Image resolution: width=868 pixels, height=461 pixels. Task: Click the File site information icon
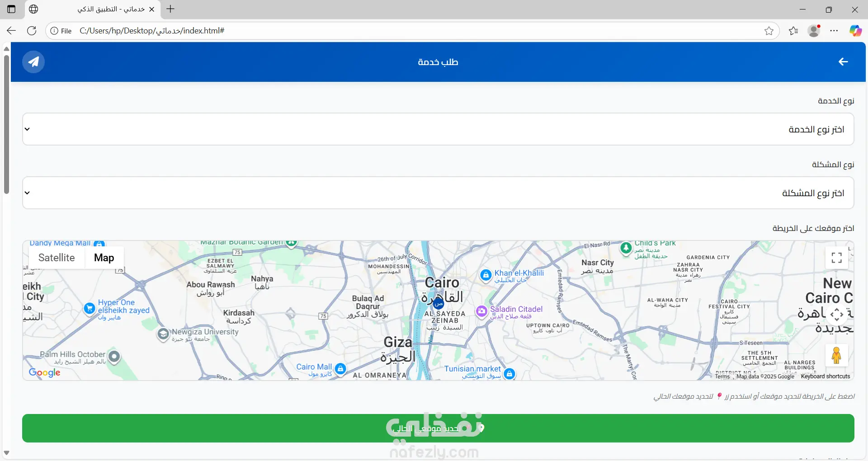(x=61, y=31)
